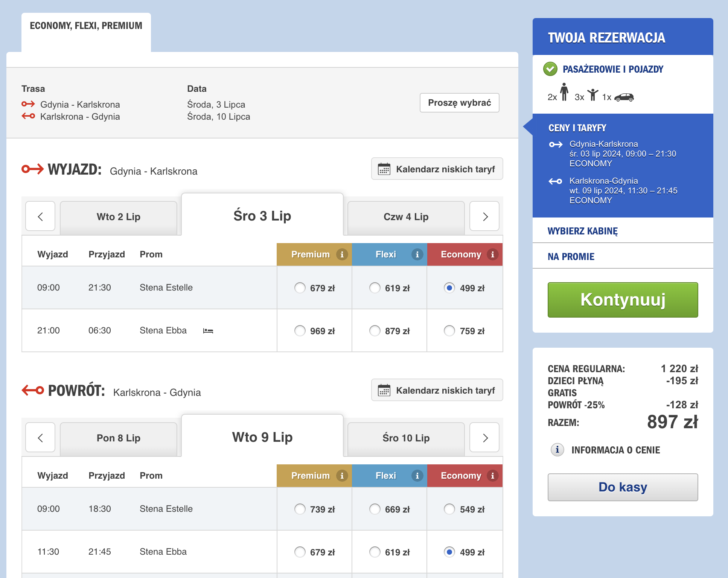Go to next return dates
This screenshot has height=578, width=728.
pos(485,438)
